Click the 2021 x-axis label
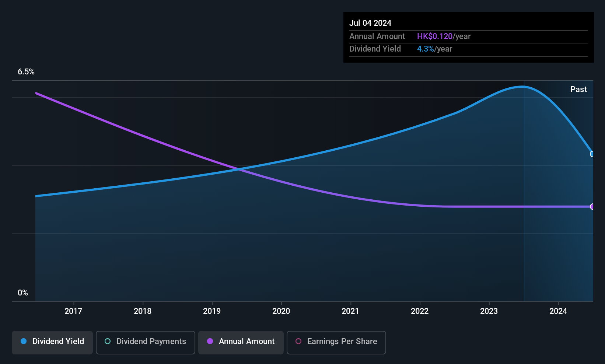 pyautogui.click(x=350, y=311)
